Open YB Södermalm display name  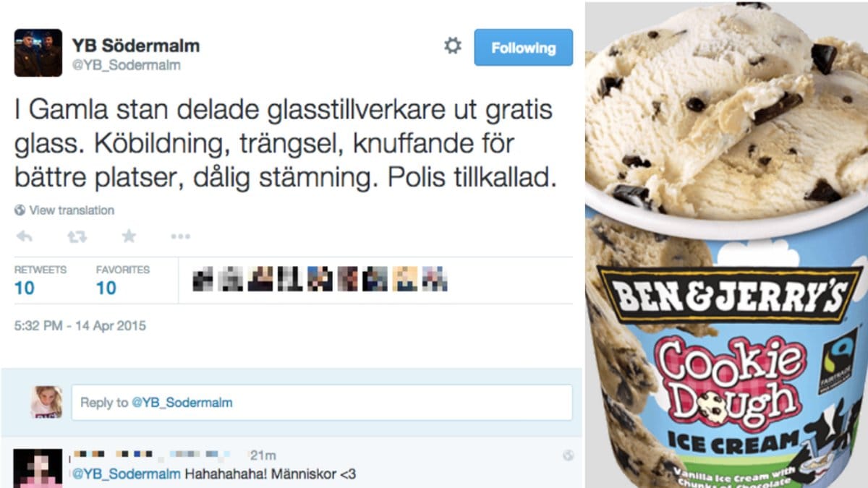click(x=135, y=46)
